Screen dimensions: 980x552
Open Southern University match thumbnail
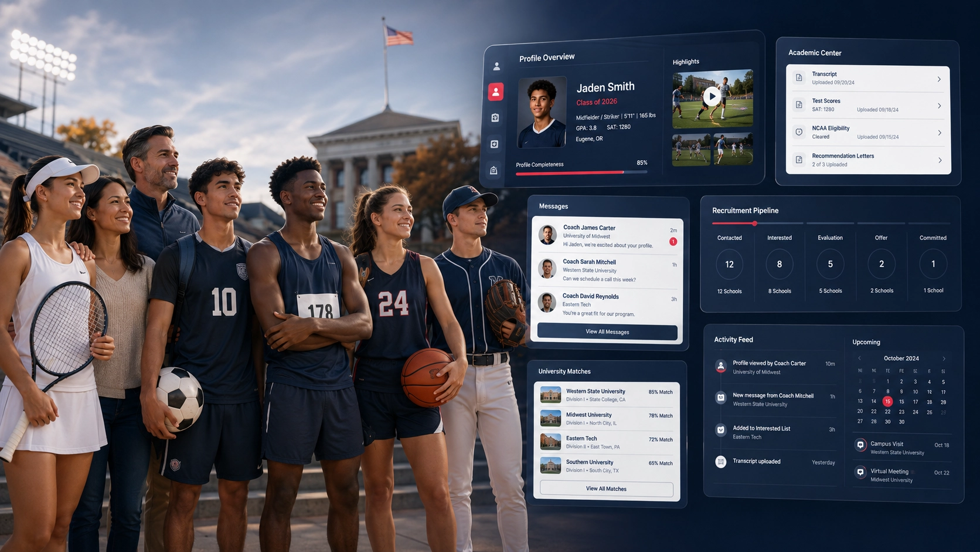click(x=550, y=466)
